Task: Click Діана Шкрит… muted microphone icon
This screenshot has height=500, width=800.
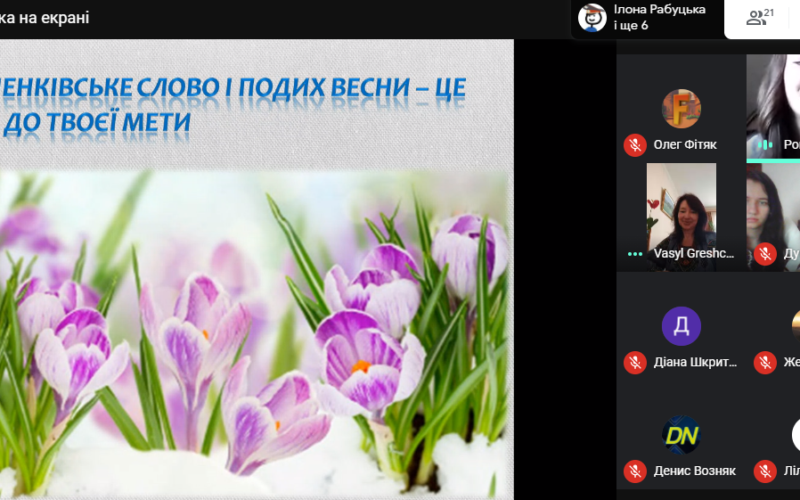Action: [x=634, y=363]
